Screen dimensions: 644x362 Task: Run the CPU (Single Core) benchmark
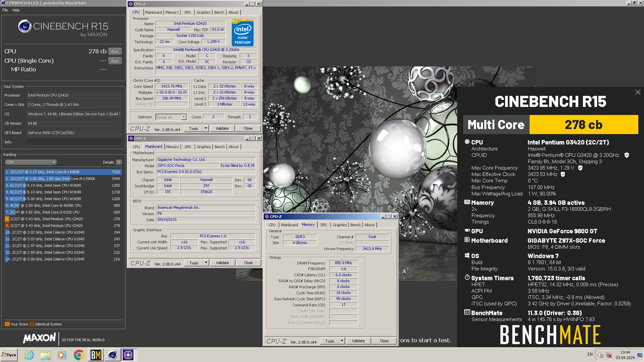click(x=115, y=61)
